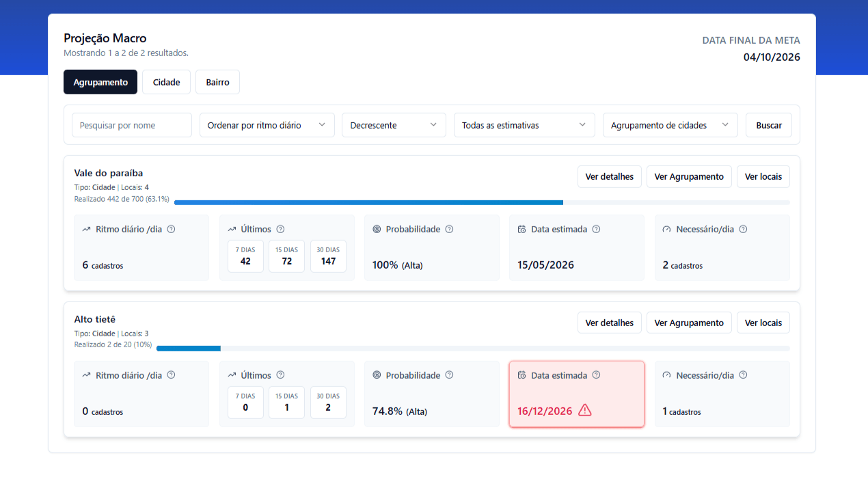Click the 'Projeção Macro' heading
Image resolution: width=868 pixels, height=488 pixels.
coord(105,38)
